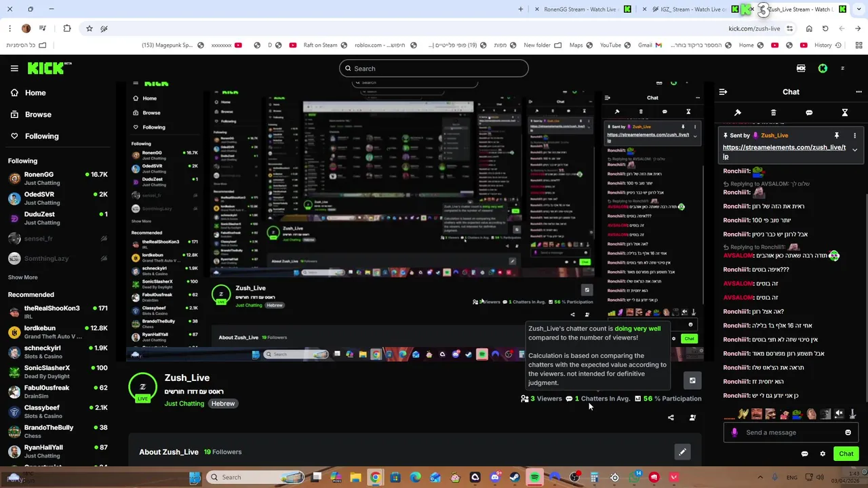Open the chat three-dot options menu

tap(859, 92)
